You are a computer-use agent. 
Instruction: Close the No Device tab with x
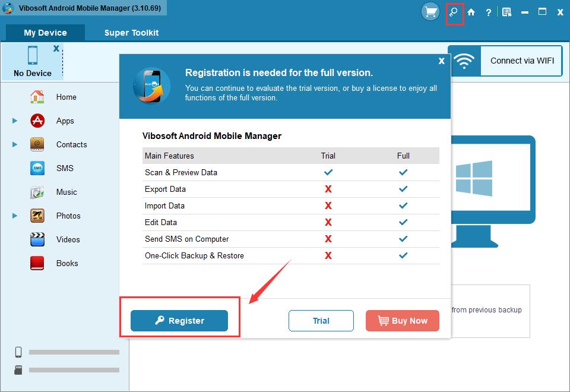[x=56, y=48]
